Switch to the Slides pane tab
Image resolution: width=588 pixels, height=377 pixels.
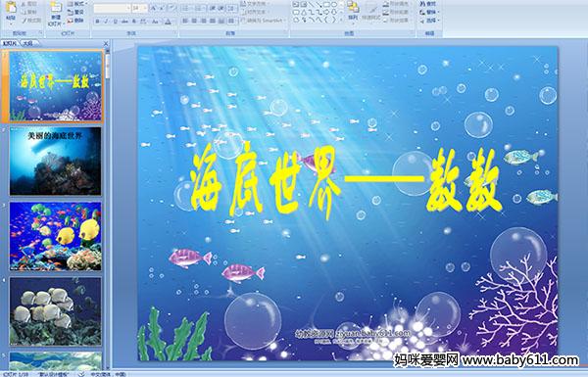pyautogui.click(x=10, y=43)
